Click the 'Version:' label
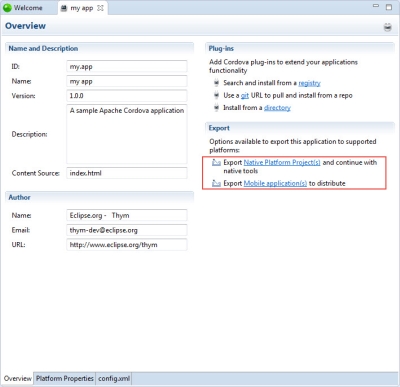The width and height of the screenshot is (400, 387). pyautogui.click(x=23, y=96)
